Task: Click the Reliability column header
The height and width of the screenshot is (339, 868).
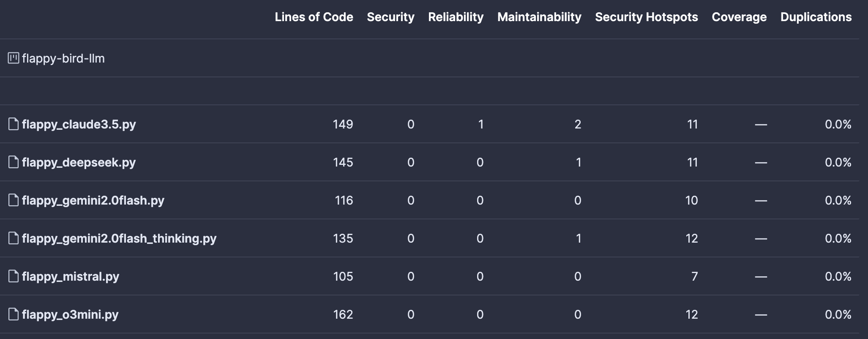Action: 456,17
